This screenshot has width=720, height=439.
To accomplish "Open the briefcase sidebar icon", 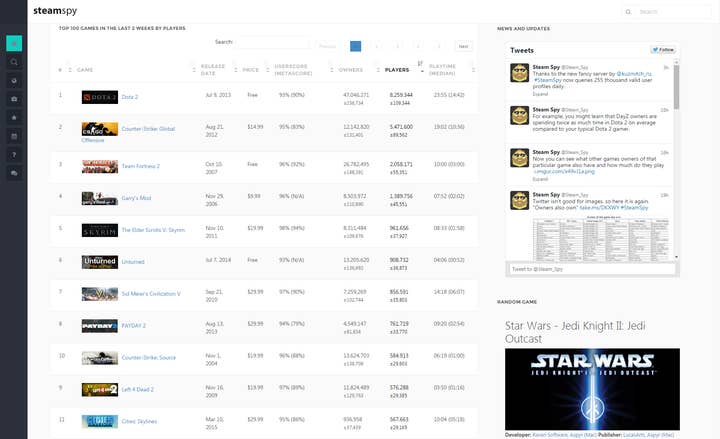I will (x=14, y=99).
